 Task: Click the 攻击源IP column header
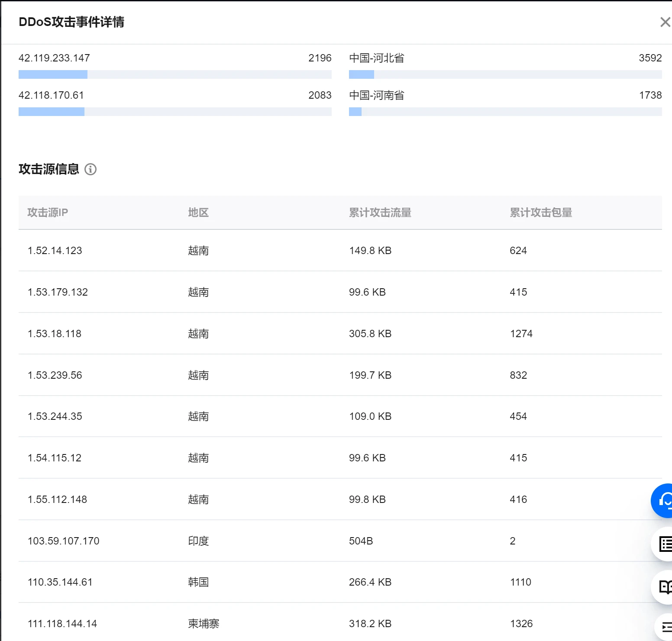point(48,213)
